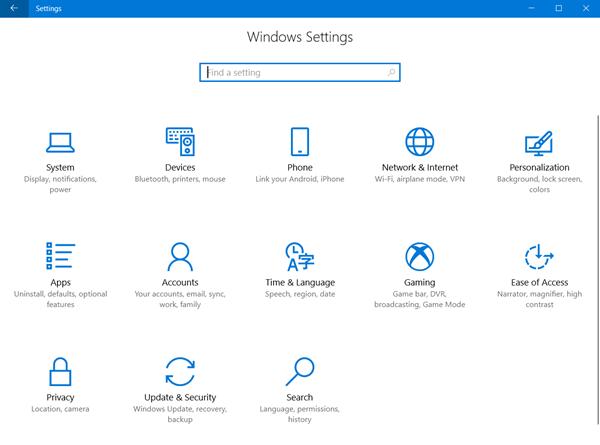Click 'Background, lock screen, colors' description
Screen dimensions: 600x445
pos(539,184)
